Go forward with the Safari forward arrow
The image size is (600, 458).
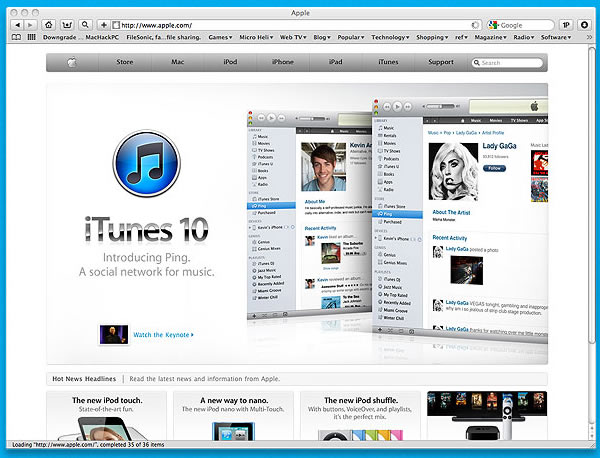[30, 25]
